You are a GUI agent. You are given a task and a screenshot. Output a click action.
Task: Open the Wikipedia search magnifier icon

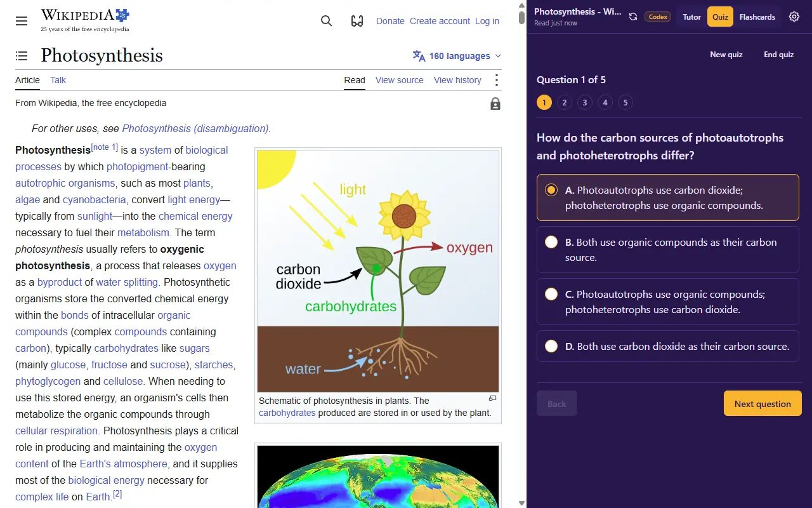tap(327, 21)
